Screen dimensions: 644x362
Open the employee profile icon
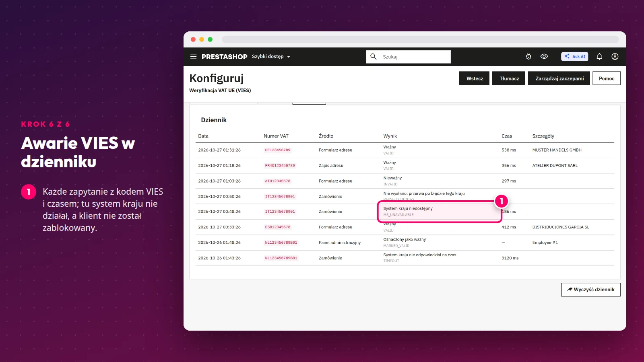(x=615, y=57)
